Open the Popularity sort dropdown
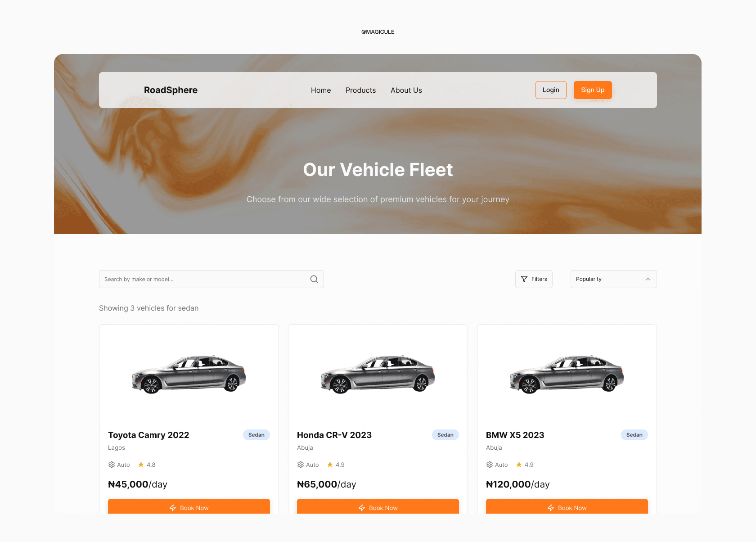Viewport: 756px width, 542px height. (x=614, y=279)
